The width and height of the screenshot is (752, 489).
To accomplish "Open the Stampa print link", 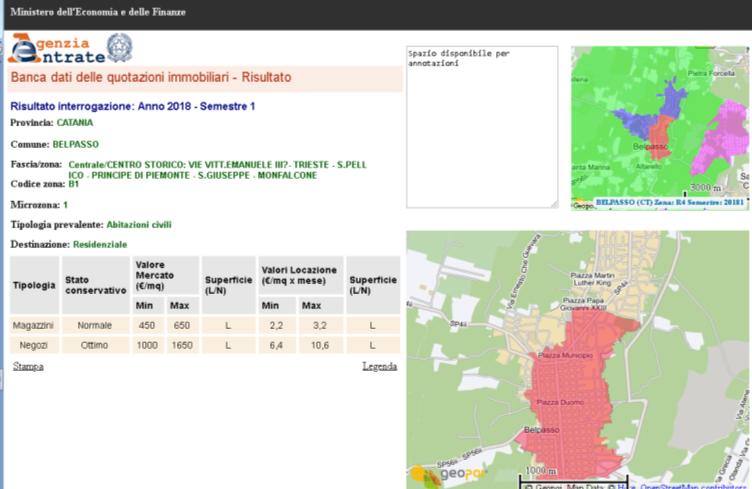I will point(28,367).
